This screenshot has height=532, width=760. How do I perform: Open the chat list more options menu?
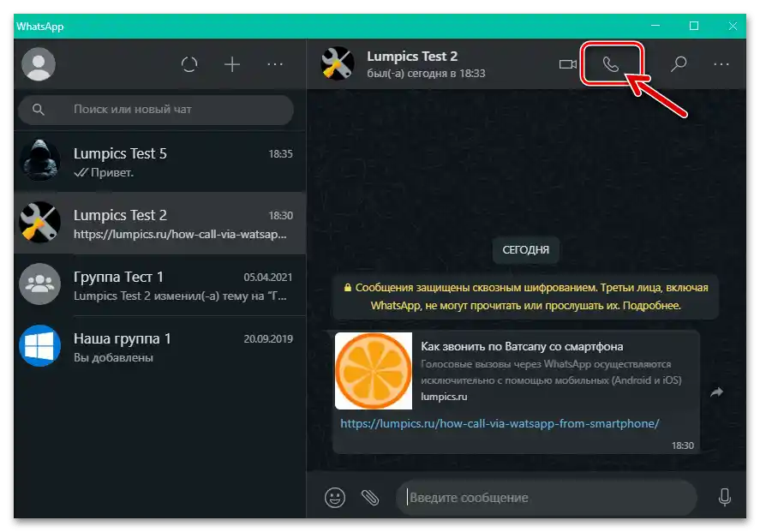pos(275,64)
